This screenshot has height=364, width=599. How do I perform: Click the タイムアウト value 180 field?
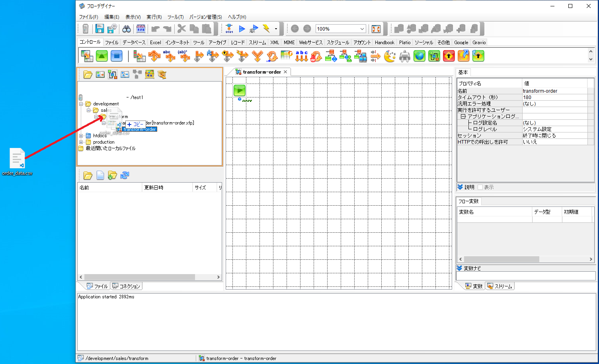(x=555, y=97)
